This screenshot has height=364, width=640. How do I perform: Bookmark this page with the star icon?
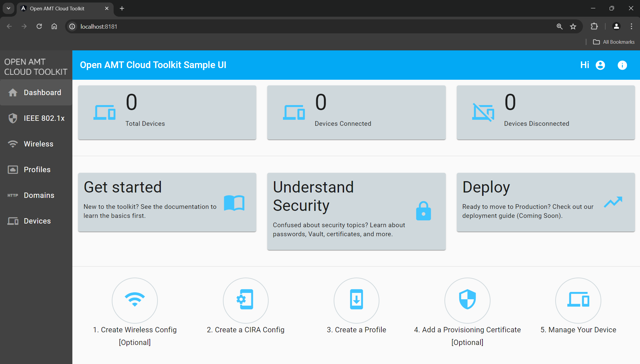pos(573,26)
